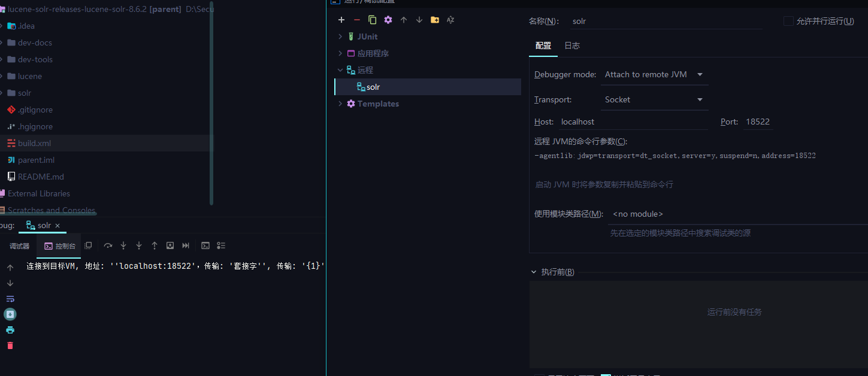Click the sort configurations alphabetically icon
This screenshot has width=868, height=376.
coord(450,20)
